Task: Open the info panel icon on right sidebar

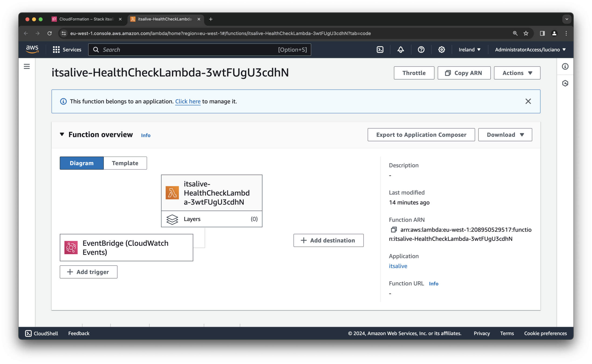Action: 565,66
